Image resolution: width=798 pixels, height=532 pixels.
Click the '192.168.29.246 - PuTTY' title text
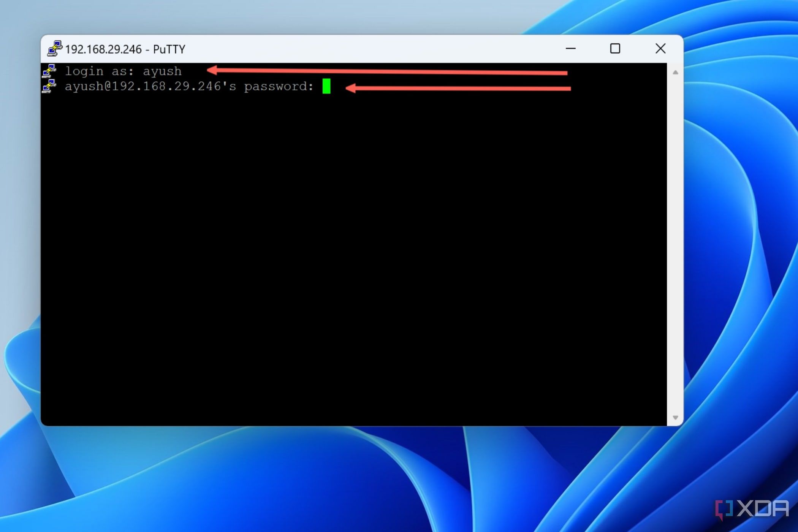click(x=125, y=49)
